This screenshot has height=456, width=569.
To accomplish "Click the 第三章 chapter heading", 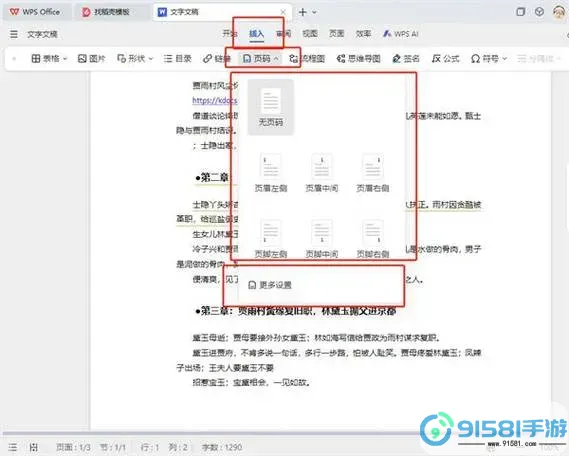I will point(295,311).
